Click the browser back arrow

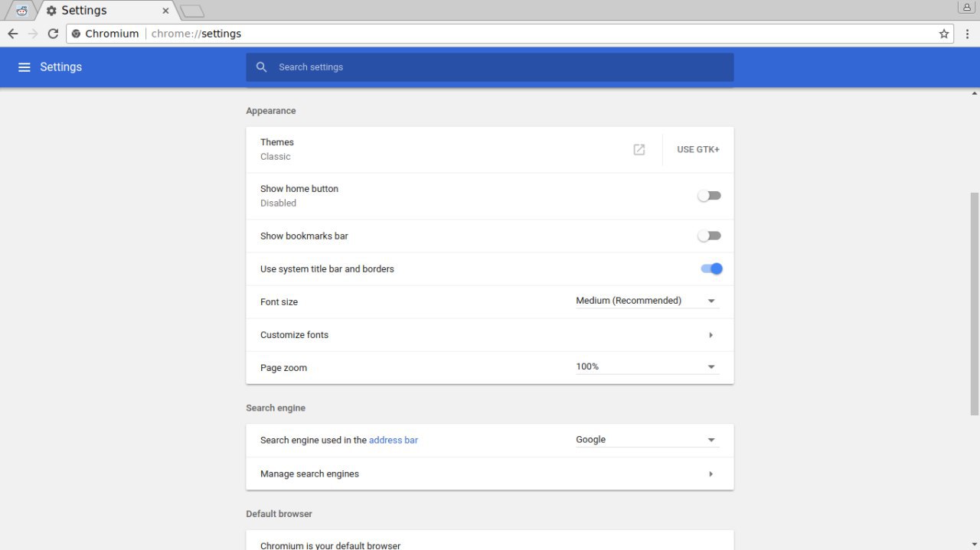12,34
